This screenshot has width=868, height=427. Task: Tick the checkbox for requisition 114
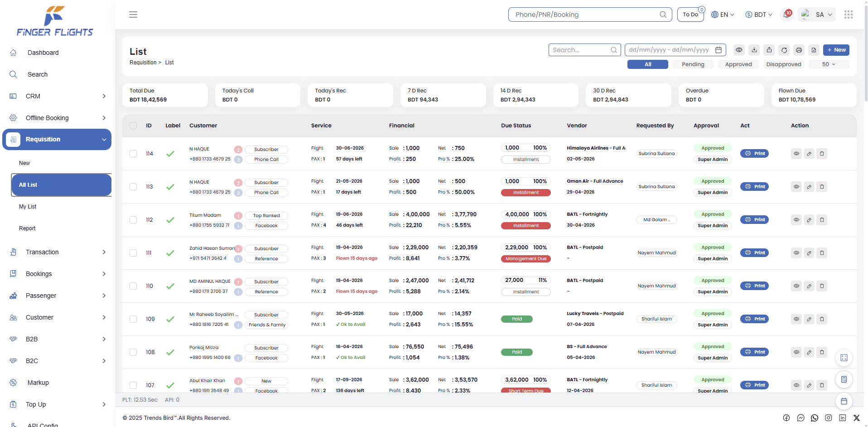tap(133, 154)
